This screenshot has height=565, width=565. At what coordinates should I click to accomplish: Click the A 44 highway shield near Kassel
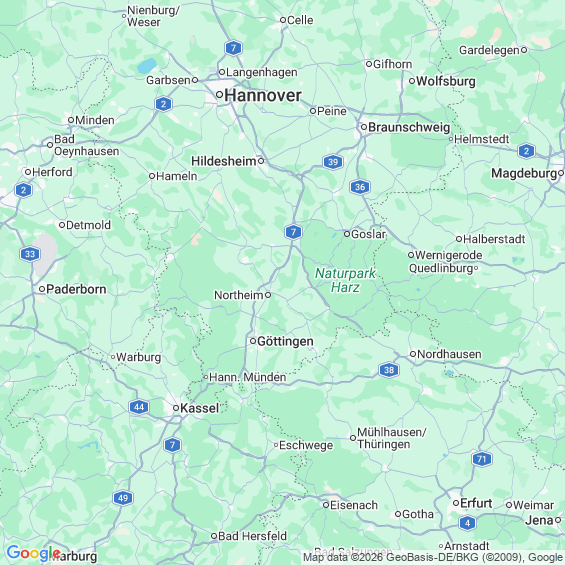coord(139,407)
